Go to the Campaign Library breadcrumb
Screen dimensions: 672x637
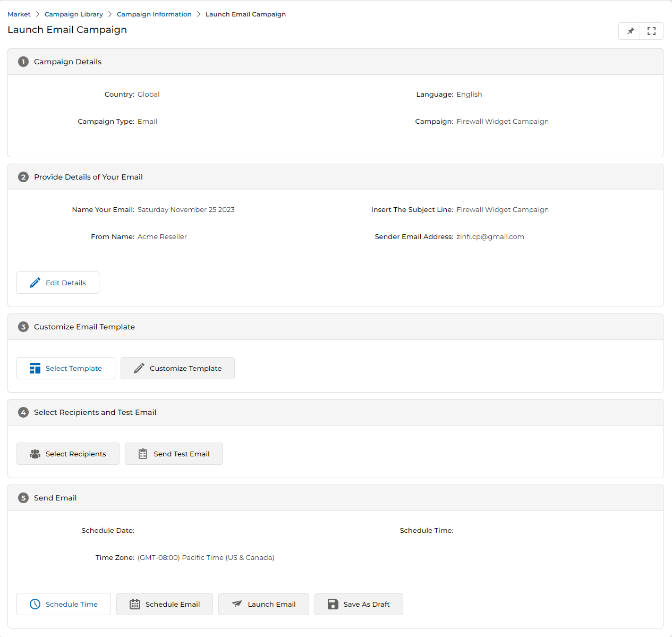point(74,14)
